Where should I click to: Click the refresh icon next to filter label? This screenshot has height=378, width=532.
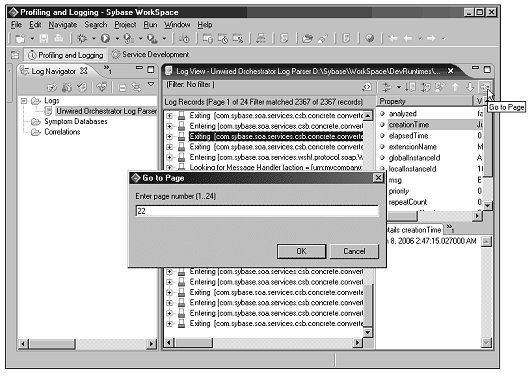pos(367,87)
